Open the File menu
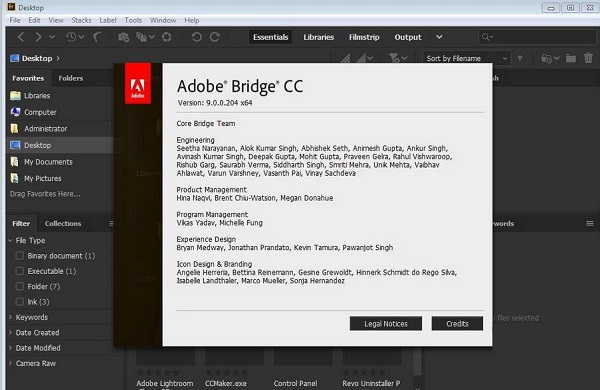Image resolution: width=600 pixels, height=390 pixels. (x=15, y=20)
